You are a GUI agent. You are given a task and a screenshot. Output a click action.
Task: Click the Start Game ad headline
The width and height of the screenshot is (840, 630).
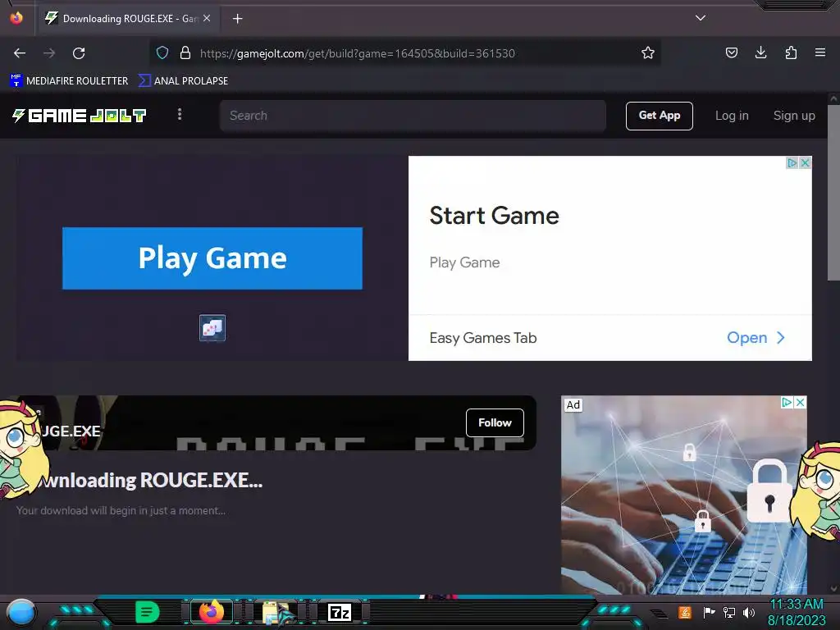click(x=494, y=216)
